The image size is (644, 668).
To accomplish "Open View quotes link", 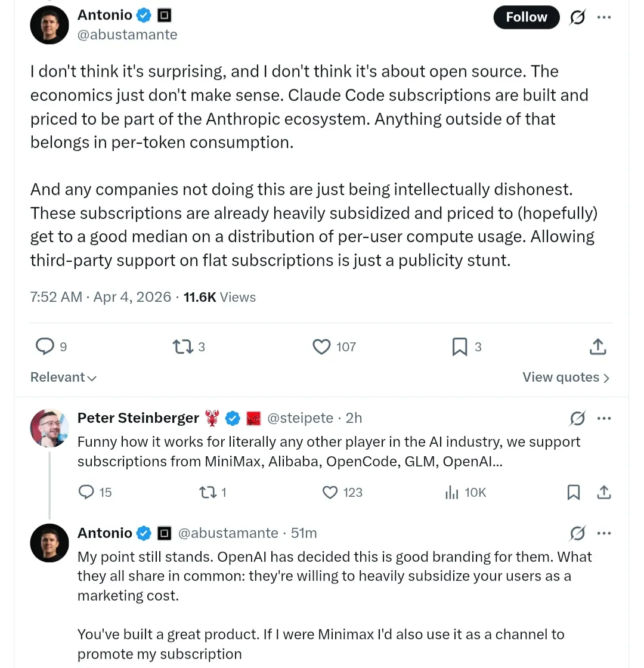I will tap(566, 377).
